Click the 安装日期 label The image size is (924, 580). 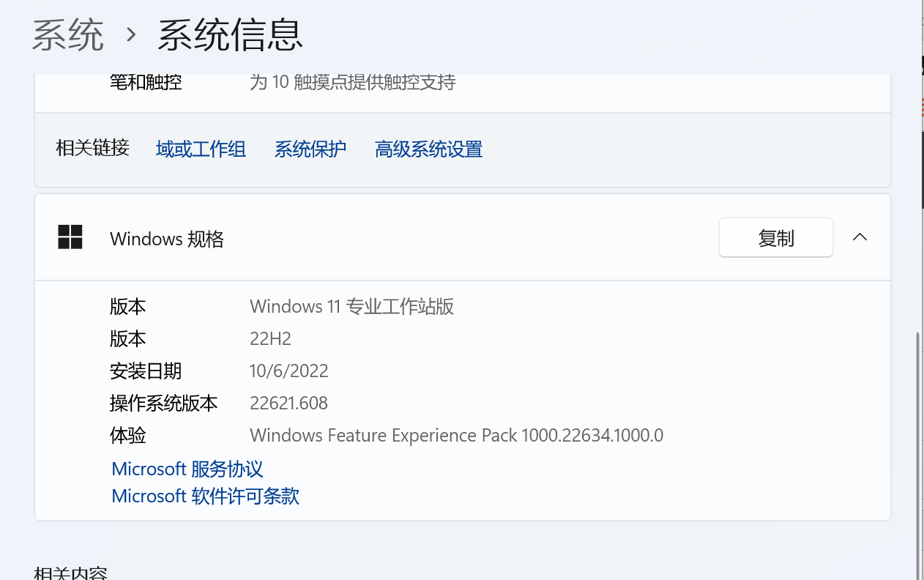coord(146,371)
